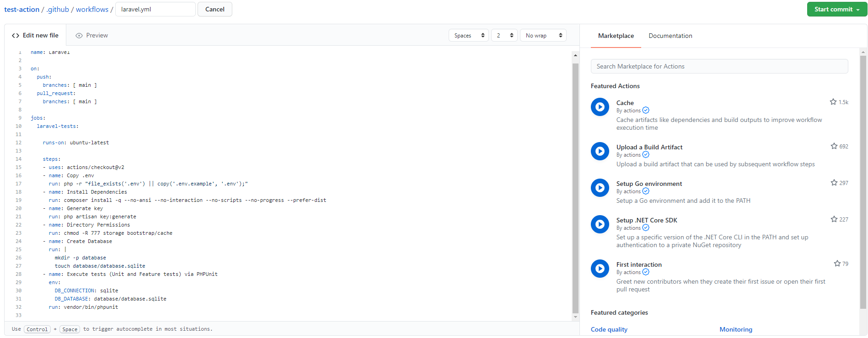Switch to the Preview tab
The height and width of the screenshot is (338, 868).
coord(92,35)
